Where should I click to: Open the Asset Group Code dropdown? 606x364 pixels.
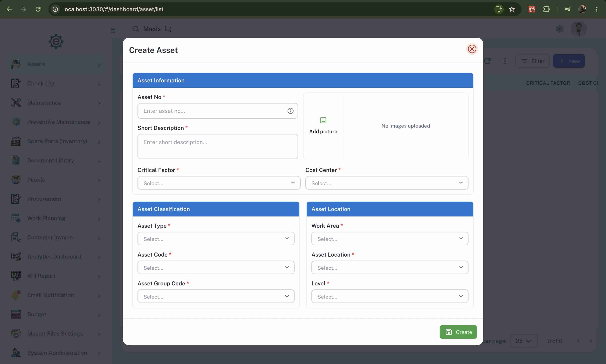[216, 296]
